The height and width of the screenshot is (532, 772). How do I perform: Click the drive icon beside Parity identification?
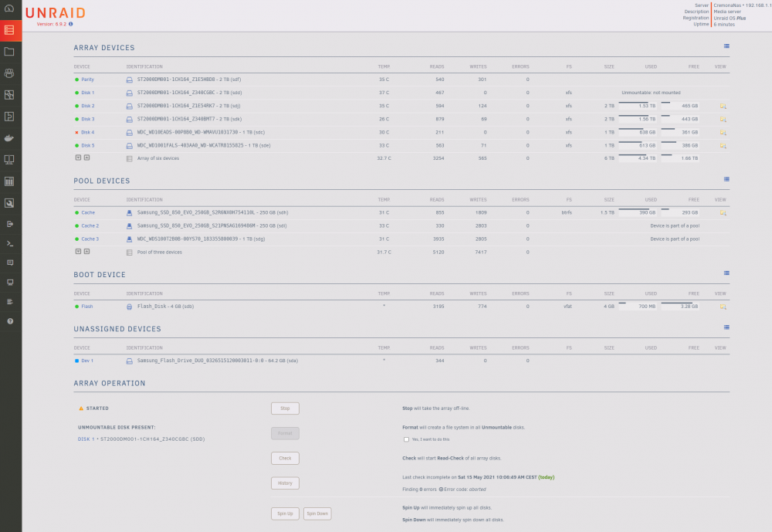(x=129, y=80)
